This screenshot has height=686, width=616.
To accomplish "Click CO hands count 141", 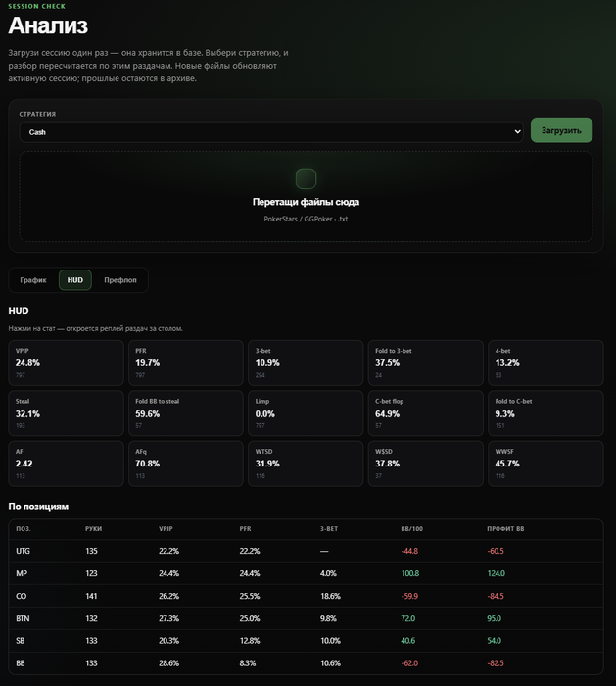I will coord(91,596).
